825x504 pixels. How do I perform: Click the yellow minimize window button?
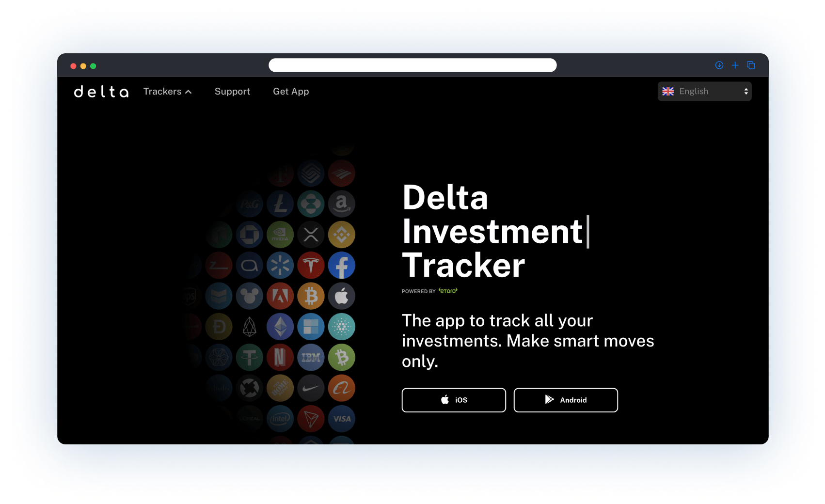point(83,66)
